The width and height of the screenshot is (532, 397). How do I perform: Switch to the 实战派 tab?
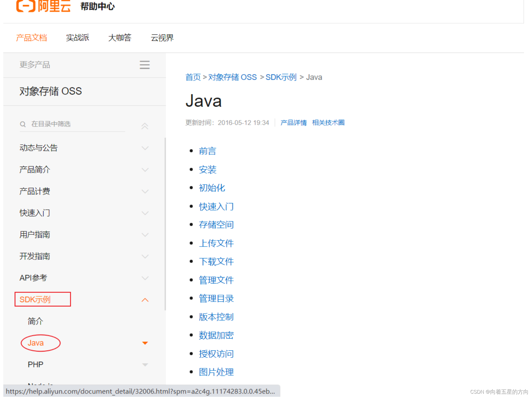point(77,38)
